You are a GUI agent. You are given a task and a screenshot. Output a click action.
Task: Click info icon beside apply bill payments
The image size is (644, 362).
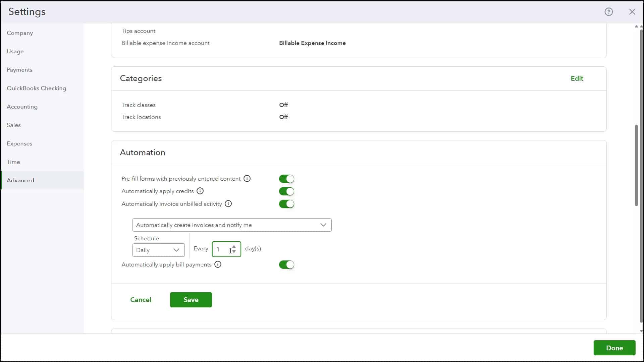218,264
